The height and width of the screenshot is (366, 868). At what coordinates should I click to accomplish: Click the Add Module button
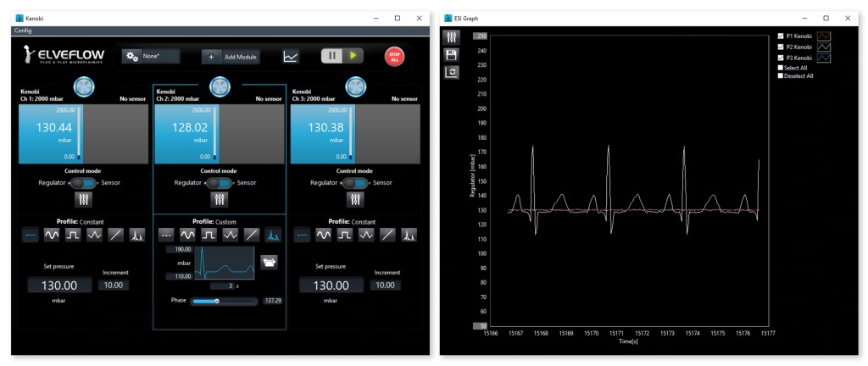tap(231, 56)
